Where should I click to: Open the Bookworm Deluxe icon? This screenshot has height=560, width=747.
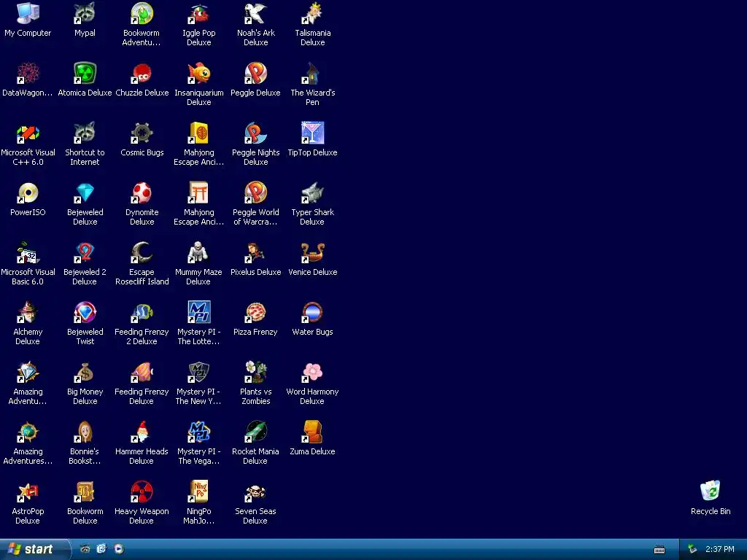85,491
